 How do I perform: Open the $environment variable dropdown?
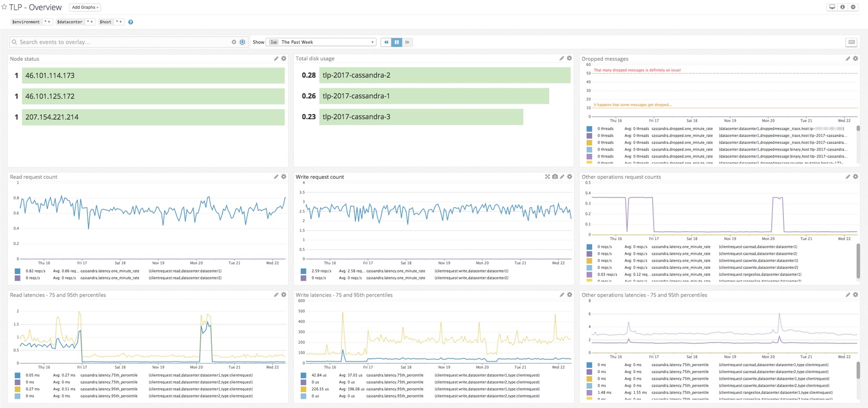[x=47, y=22]
